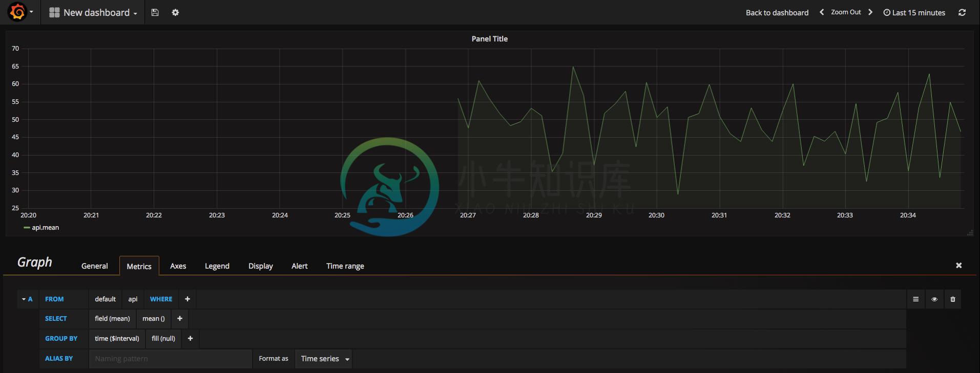Image resolution: width=980 pixels, height=373 pixels.
Task: Click Back to dashboard link
Action: (777, 13)
